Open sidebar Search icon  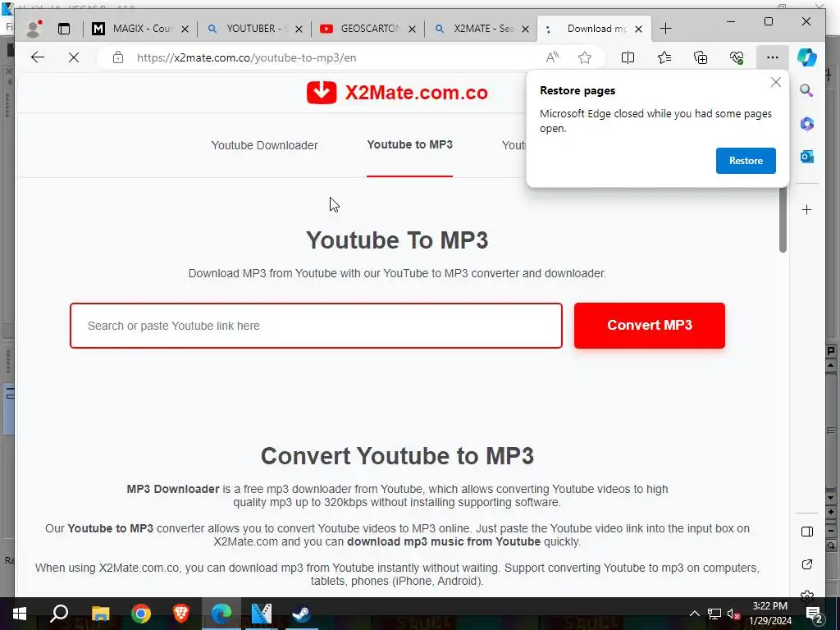click(x=807, y=90)
